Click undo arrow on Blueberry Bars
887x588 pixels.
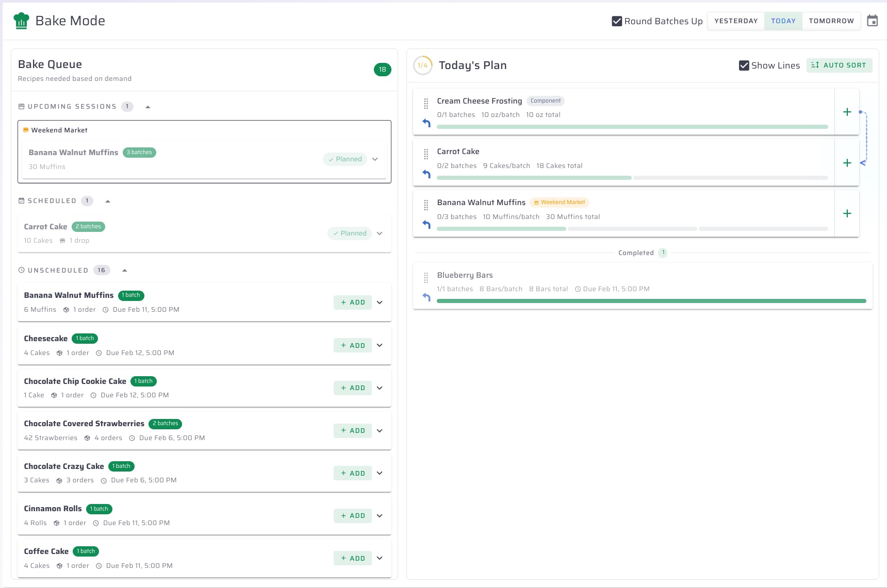click(x=426, y=297)
